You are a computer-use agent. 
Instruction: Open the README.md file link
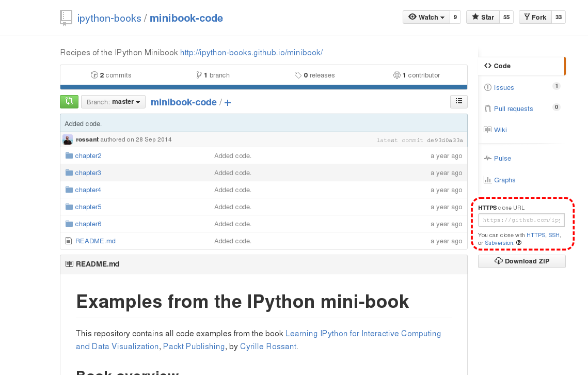point(96,241)
